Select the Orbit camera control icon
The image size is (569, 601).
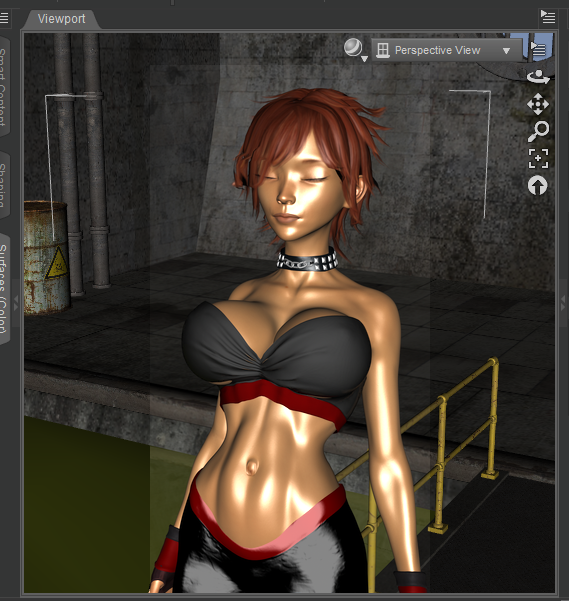[538, 77]
